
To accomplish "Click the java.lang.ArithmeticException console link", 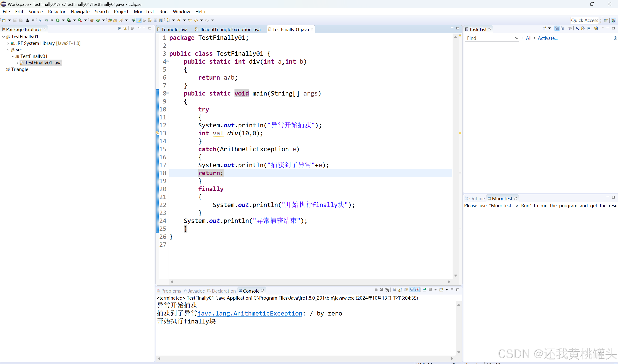I will click(250, 313).
